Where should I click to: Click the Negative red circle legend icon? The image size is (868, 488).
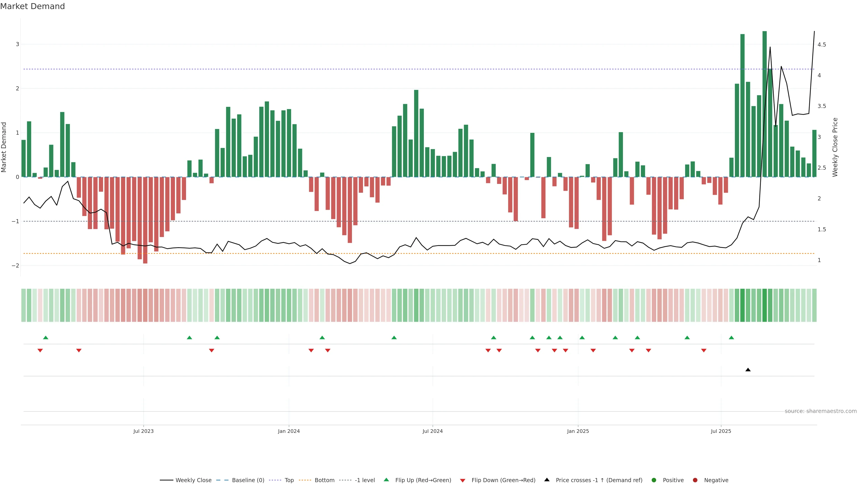click(x=695, y=480)
